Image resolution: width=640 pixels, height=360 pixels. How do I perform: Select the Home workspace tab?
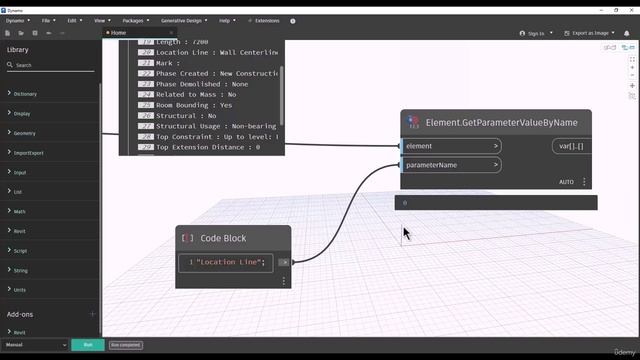pos(139,33)
